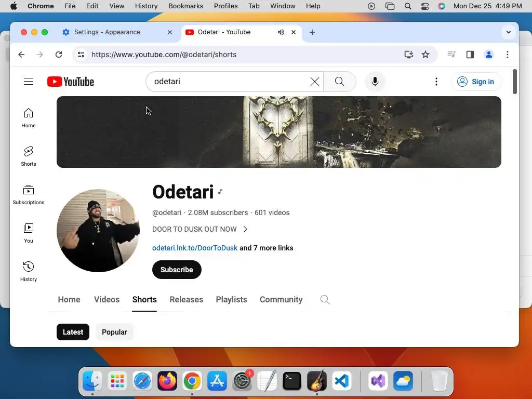Open Shorts from the sidebar
532x399 pixels.
pos(29,156)
